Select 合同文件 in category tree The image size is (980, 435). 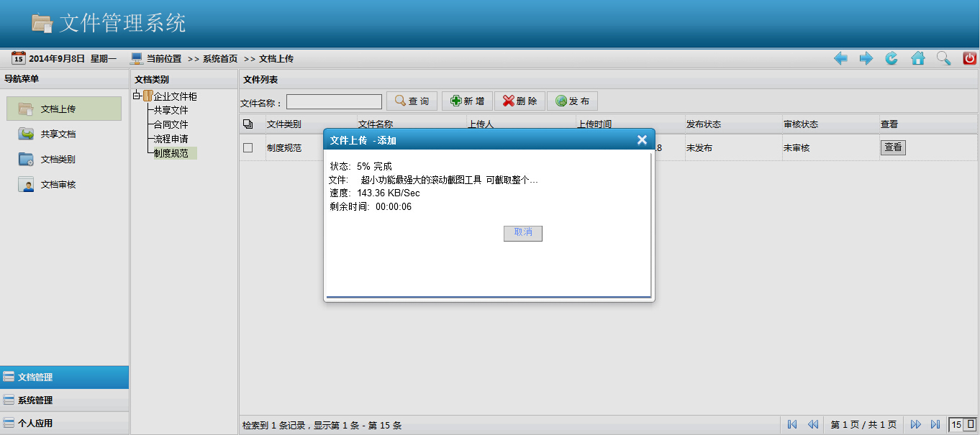[x=171, y=124]
